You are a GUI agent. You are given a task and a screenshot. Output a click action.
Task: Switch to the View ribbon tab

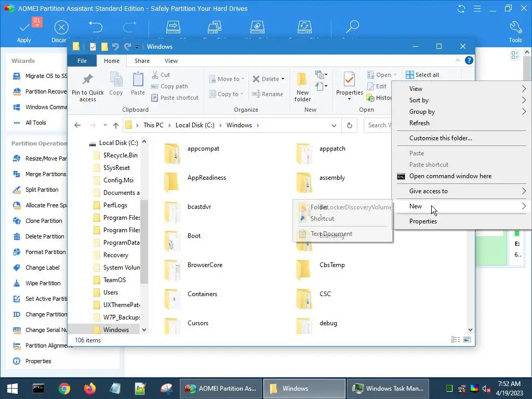coord(171,61)
